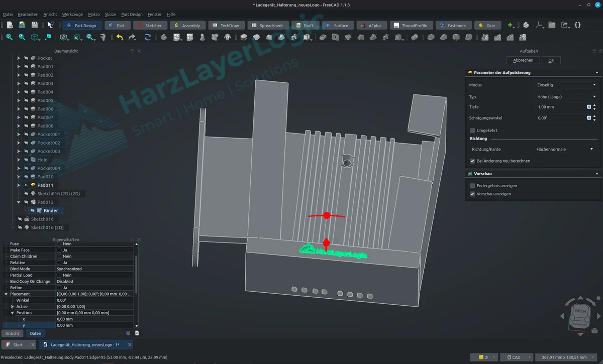
Task: Open the Part Design menu
Action: [132, 15]
